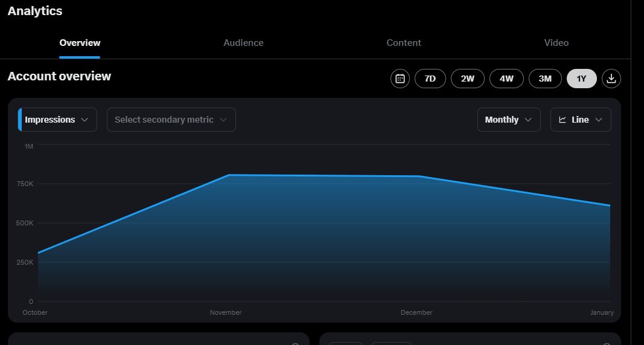
Task: Download the analytics data export
Action: pos(611,79)
